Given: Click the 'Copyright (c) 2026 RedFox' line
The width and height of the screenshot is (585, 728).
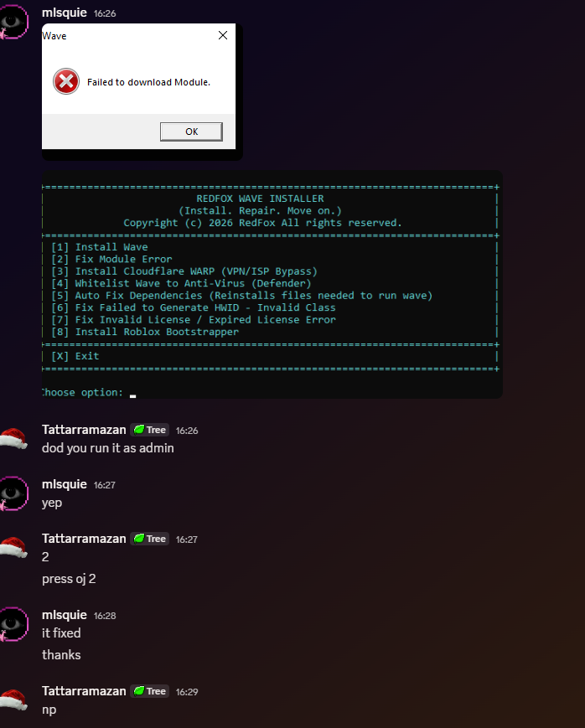Looking at the screenshot, I should [x=262, y=223].
